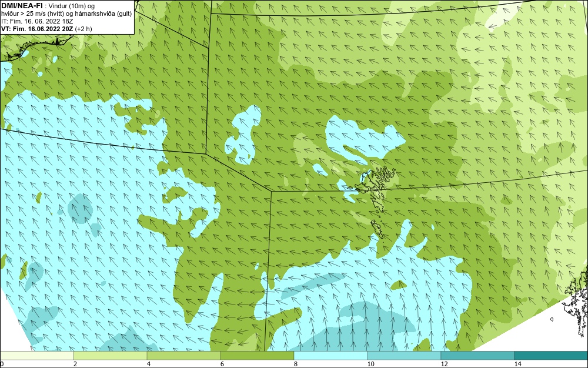Click the '2' label under the color scale
588x368 pixels.
pos(75,364)
